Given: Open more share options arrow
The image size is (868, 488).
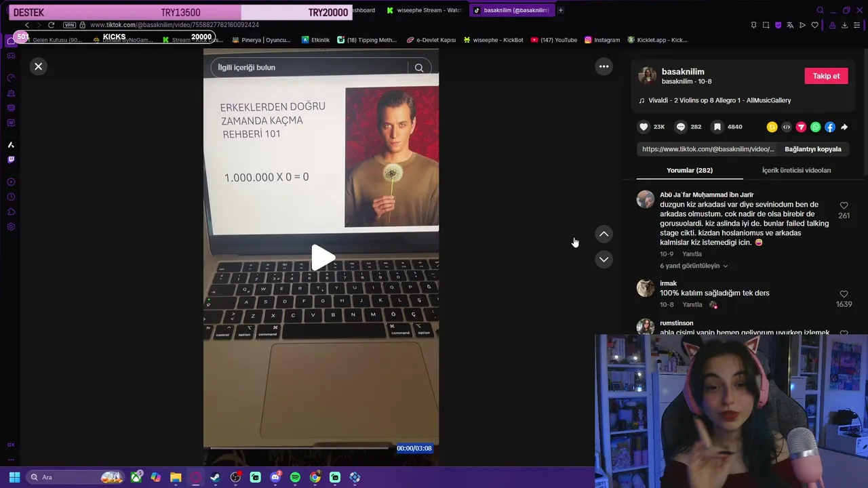Looking at the screenshot, I should [844, 127].
